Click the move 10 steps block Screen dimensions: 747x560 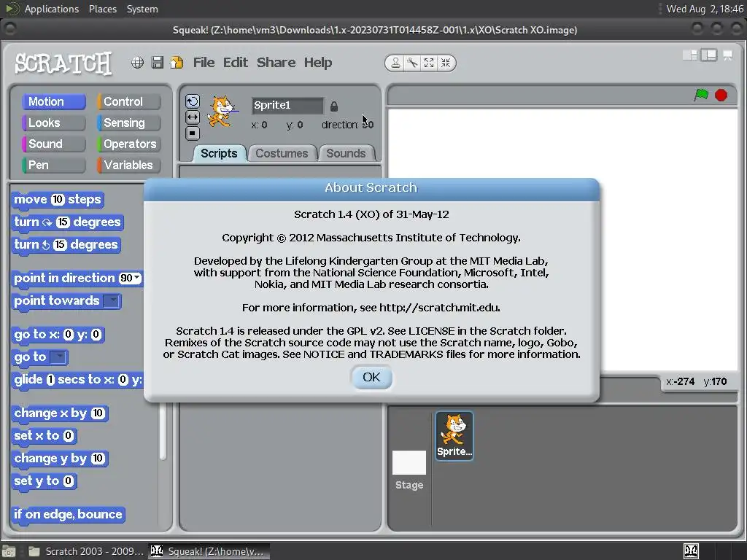57,200
